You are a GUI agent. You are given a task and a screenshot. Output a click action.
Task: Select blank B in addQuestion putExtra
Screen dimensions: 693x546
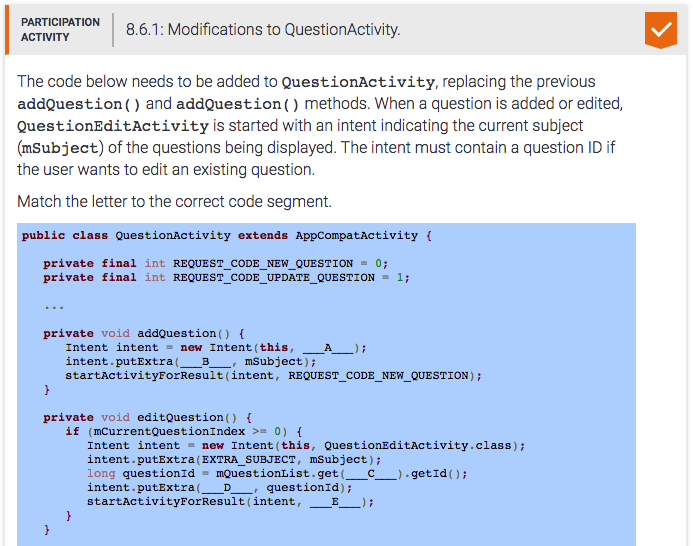click(x=204, y=362)
